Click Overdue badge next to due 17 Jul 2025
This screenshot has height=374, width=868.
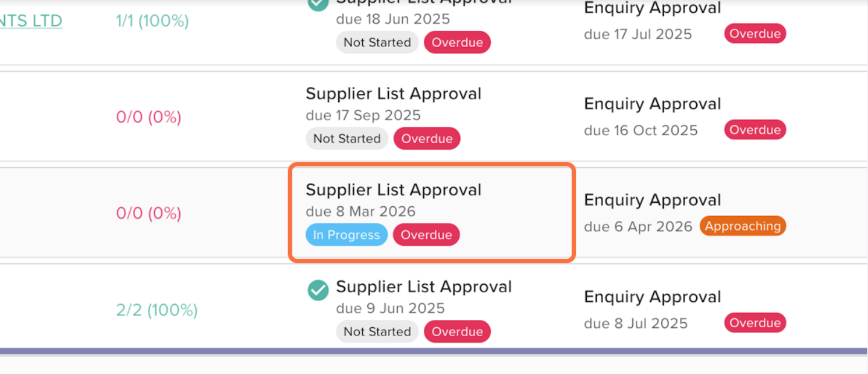[x=754, y=34]
